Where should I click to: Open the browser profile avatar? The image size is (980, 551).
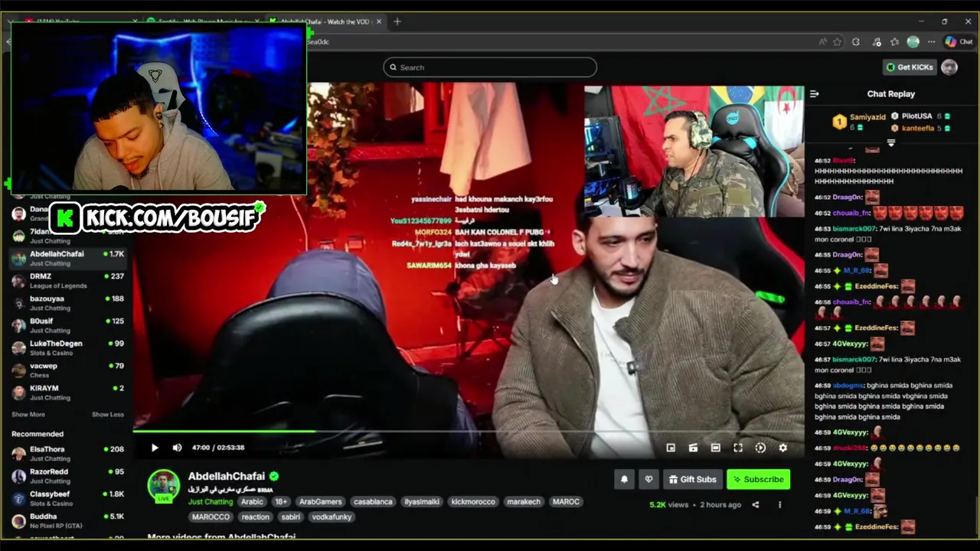[913, 42]
